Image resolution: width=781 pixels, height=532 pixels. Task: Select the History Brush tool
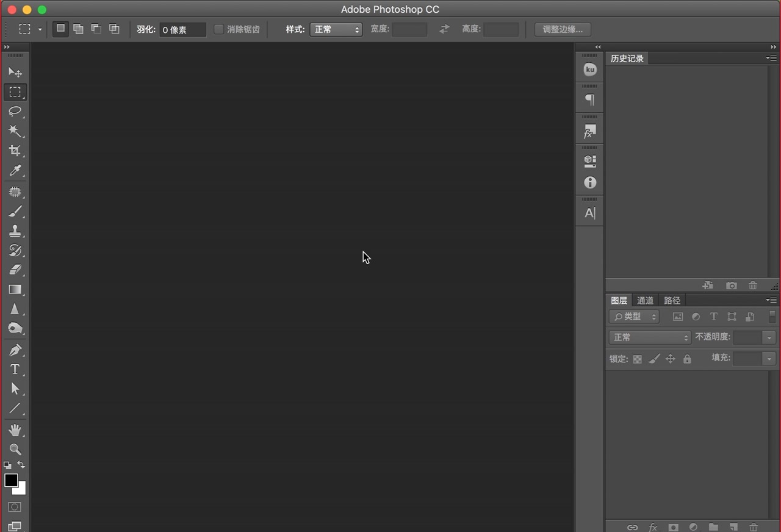(x=15, y=250)
